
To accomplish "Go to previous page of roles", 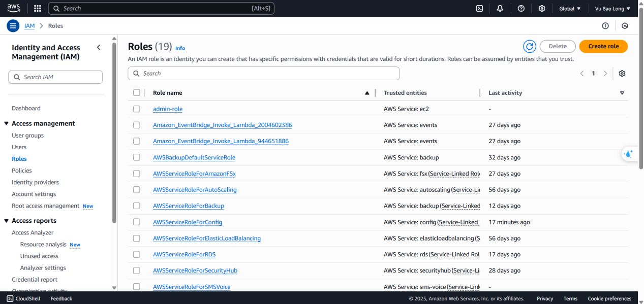I will click(x=582, y=74).
